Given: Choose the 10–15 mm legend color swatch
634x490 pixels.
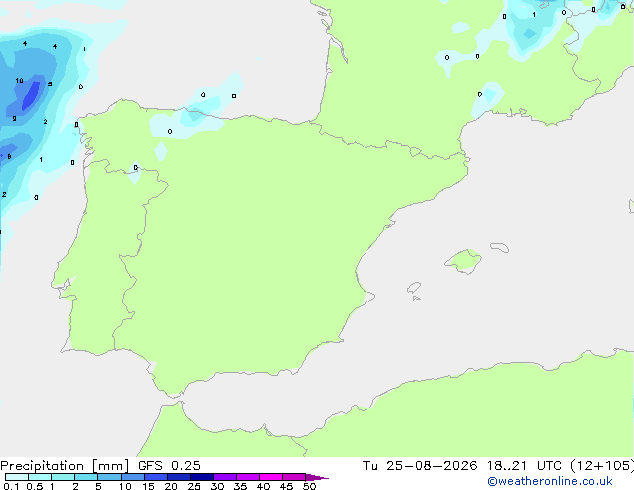Looking at the screenshot, I should (x=132, y=477).
